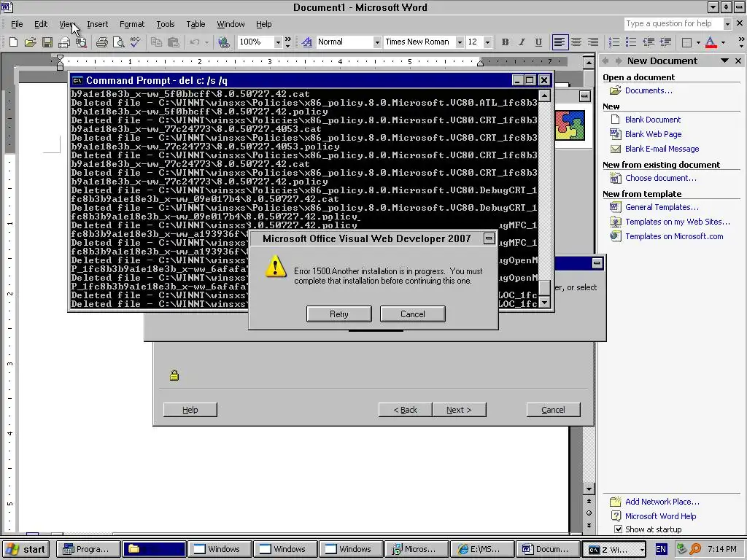Image resolution: width=747 pixels, height=560 pixels.
Task: Click the Copy toolbar icon
Action: (x=156, y=42)
